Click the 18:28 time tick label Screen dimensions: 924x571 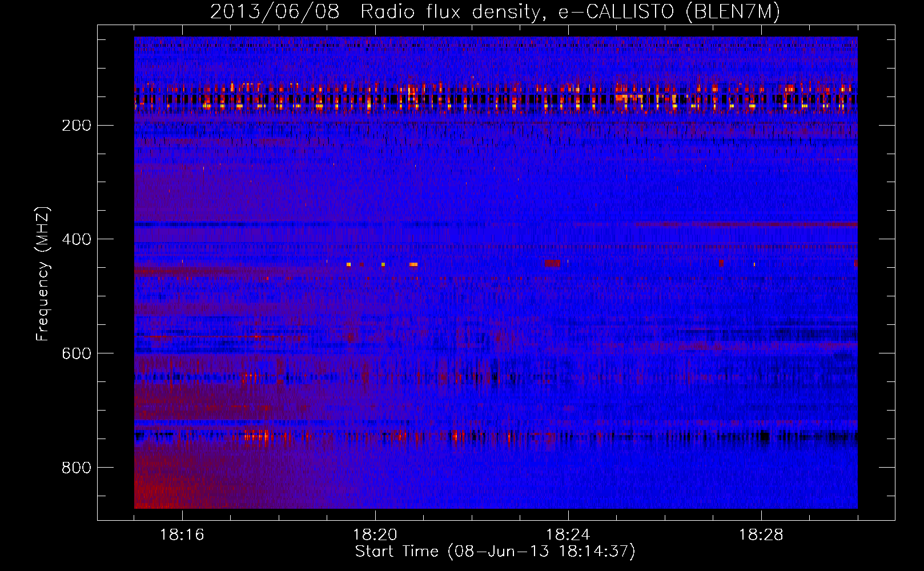(x=761, y=535)
